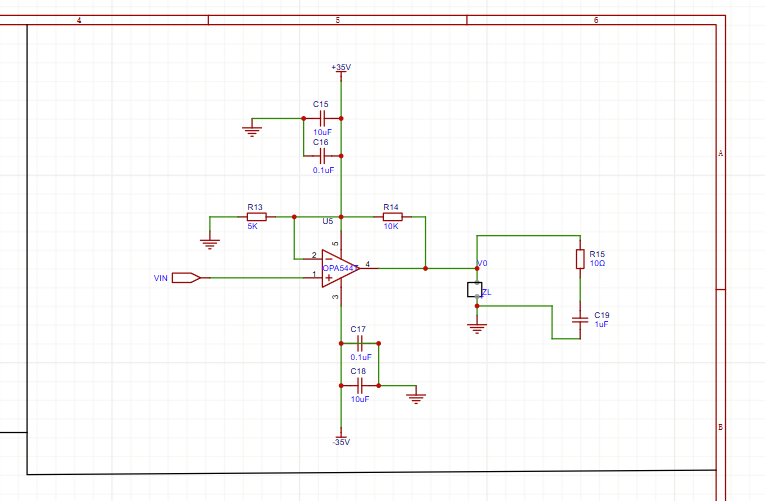Select capacitor C18 symbol

[x=360, y=385]
